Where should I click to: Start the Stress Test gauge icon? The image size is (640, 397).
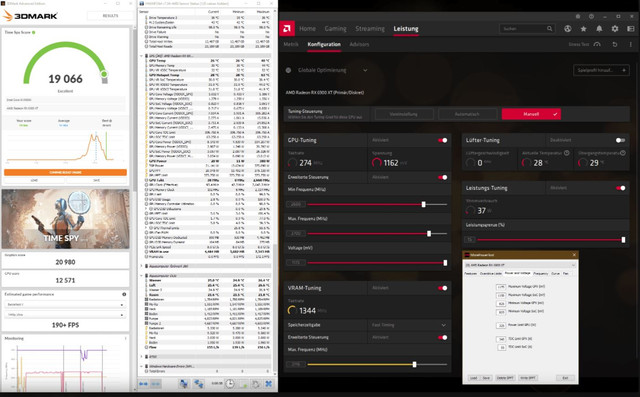597,44
